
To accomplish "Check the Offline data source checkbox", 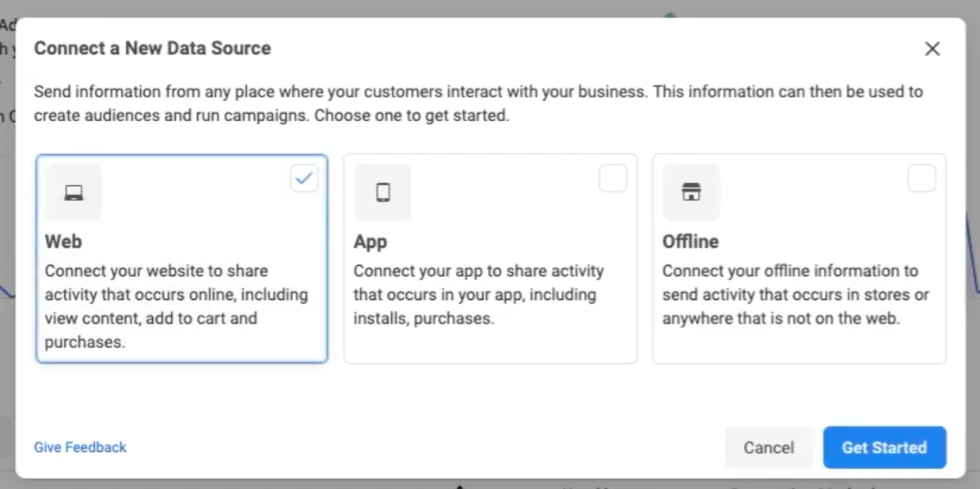I will point(921,178).
